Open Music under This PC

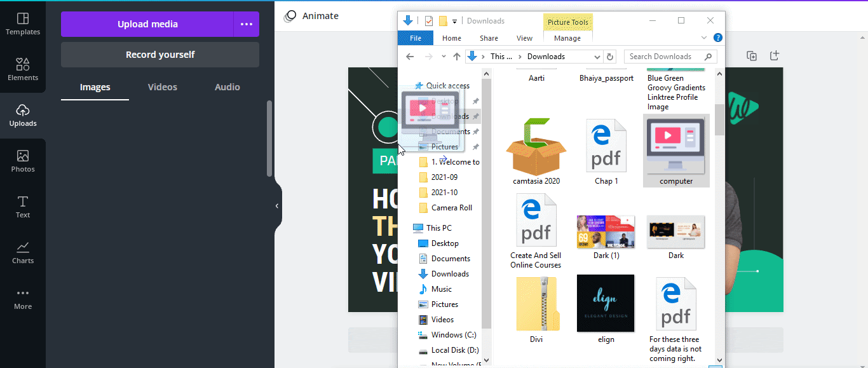pyautogui.click(x=435, y=289)
